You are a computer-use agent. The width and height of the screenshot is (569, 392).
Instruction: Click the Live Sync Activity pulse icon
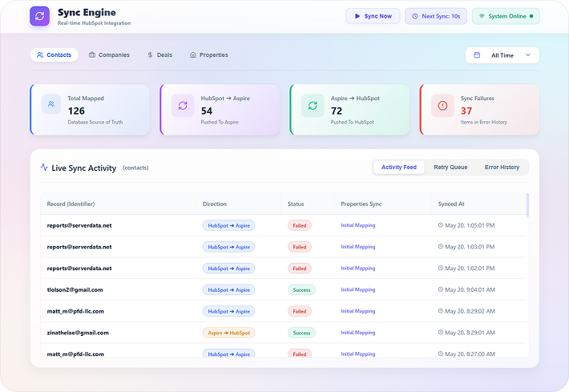tap(44, 168)
